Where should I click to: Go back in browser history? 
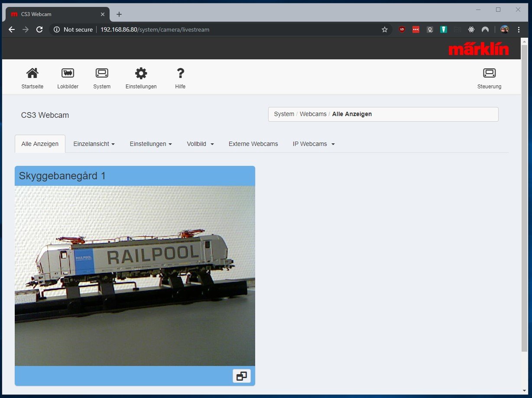[12, 29]
